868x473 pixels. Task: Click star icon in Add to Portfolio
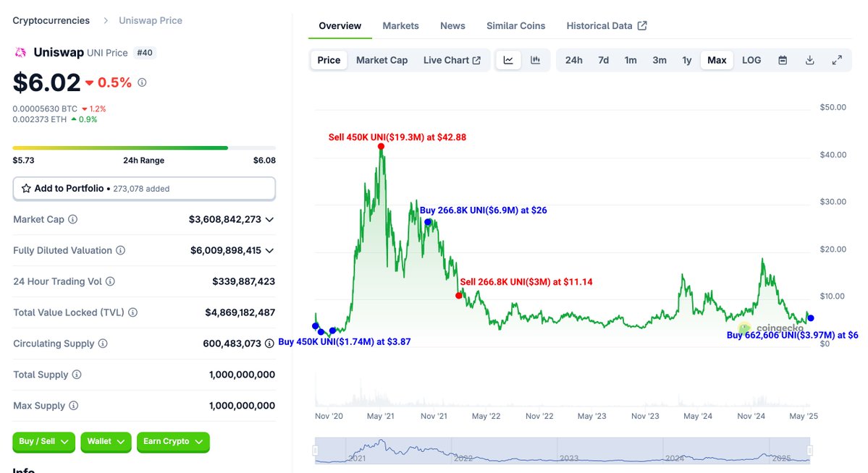pos(26,189)
